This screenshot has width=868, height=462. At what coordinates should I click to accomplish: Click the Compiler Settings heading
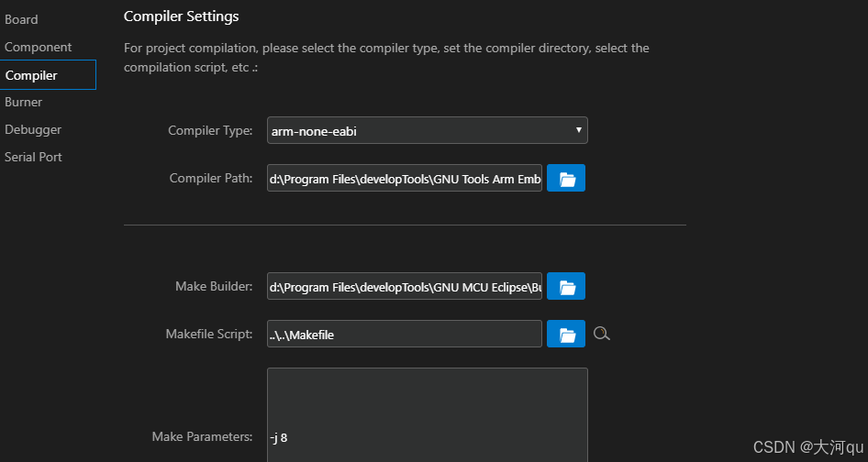[x=182, y=16]
